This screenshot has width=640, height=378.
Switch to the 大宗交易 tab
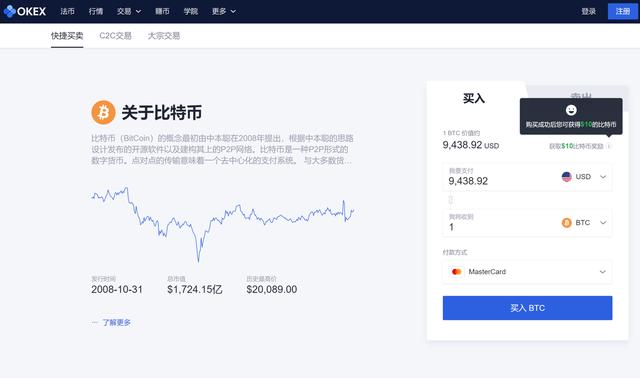(164, 36)
